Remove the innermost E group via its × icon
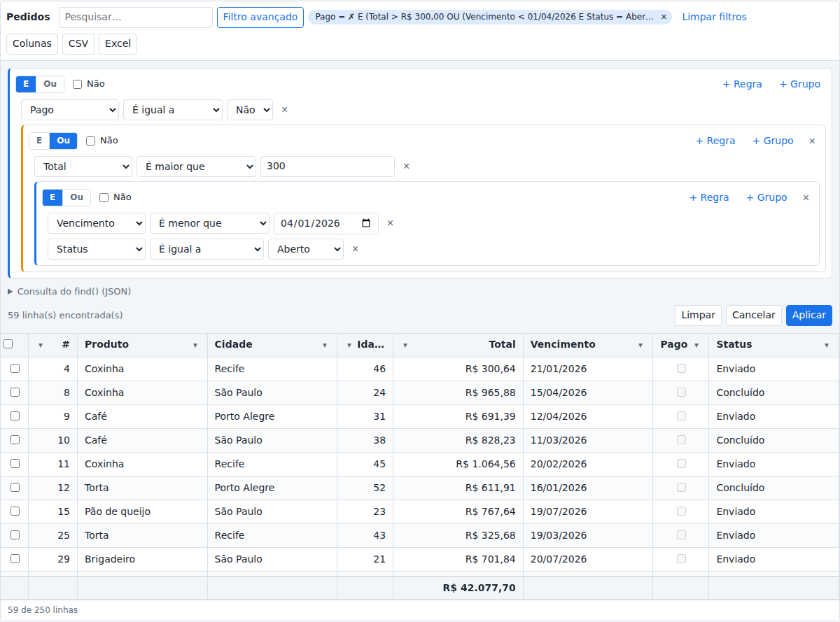The image size is (840, 622). coord(806,197)
